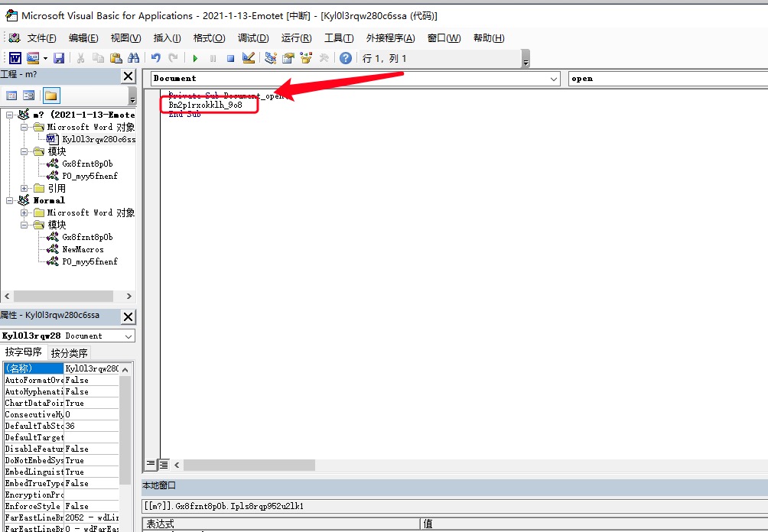Open the 帮助(H) menu

[x=489, y=38]
